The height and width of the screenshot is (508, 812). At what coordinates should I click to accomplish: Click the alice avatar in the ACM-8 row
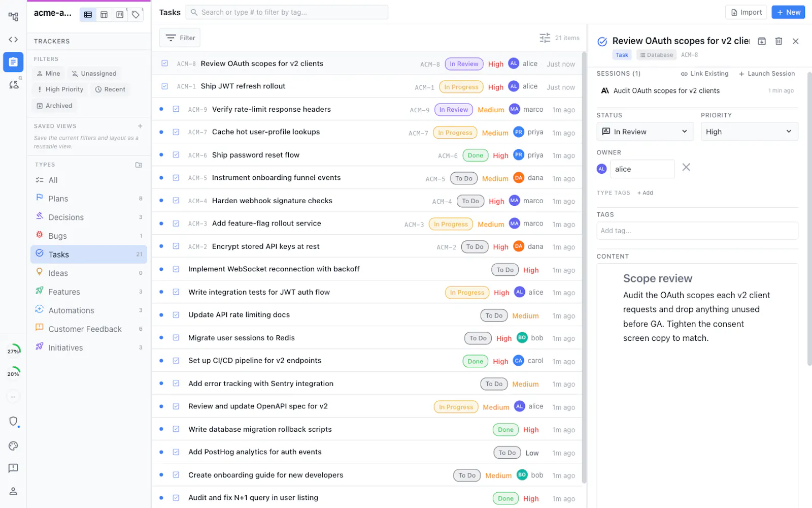tap(514, 63)
